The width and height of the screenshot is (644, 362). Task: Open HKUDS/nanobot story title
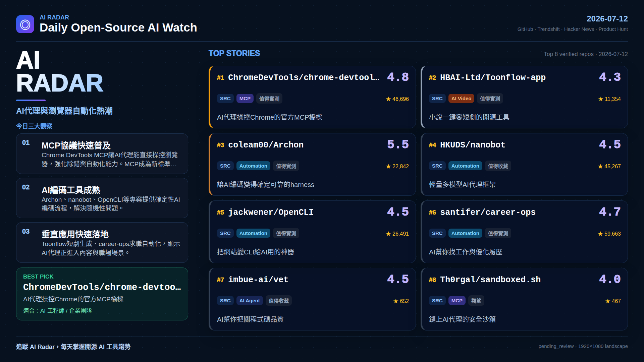pyautogui.click(x=472, y=145)
